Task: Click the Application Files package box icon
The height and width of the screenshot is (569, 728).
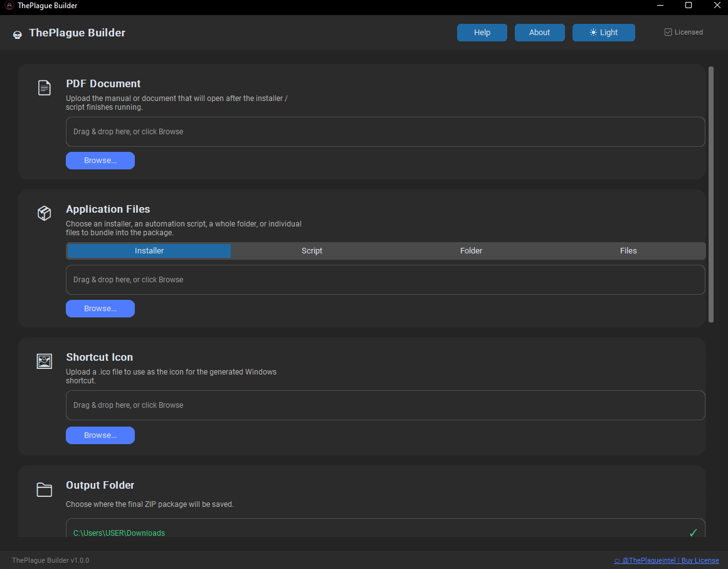Action: click(44, 213)
